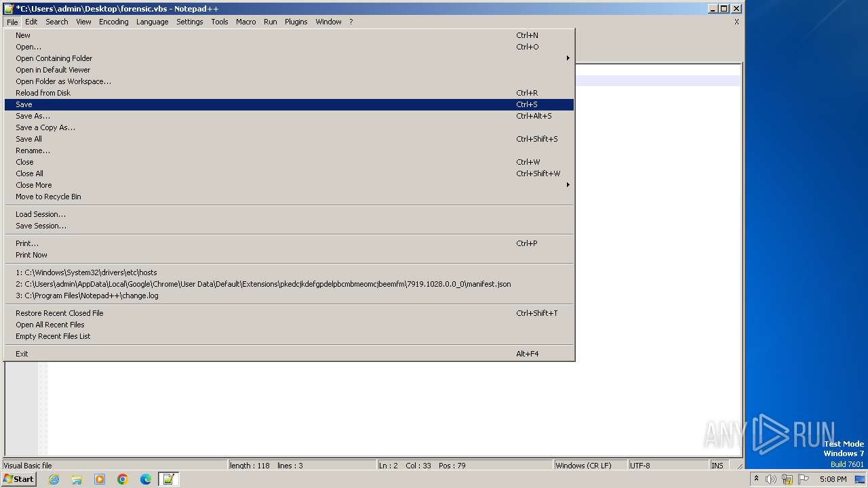Select Move to Recycle Bin
This screenshot has width=868, height=488.
point(289,197)
